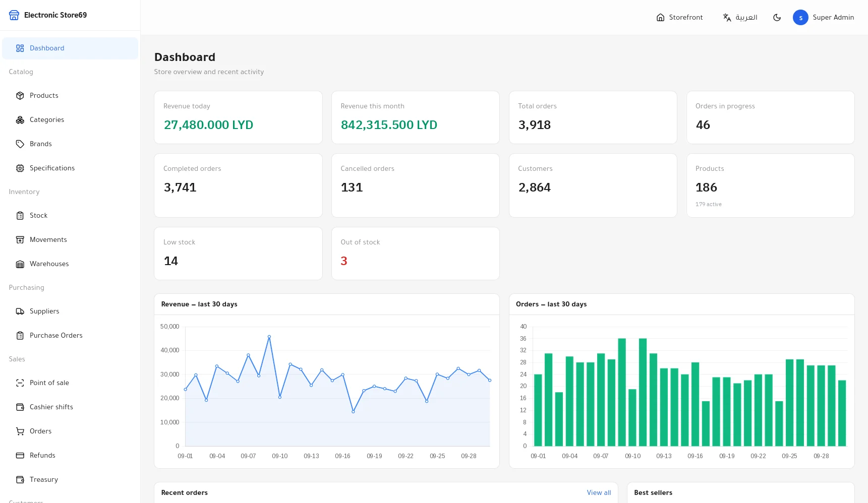Go to Cashier shifts page

[x=70, y=407]
